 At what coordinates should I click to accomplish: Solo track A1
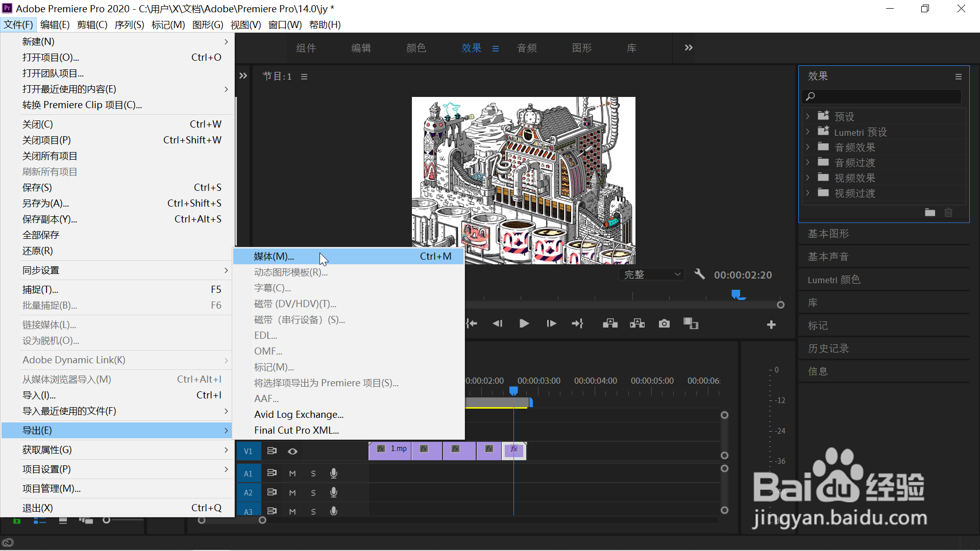click(x=313, y=473)
